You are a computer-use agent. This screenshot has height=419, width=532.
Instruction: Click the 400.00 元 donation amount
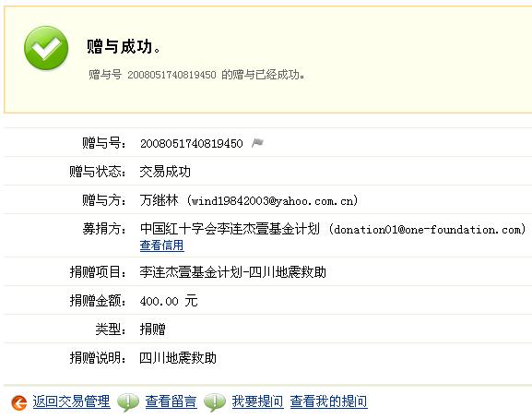[x=169, y=301]
